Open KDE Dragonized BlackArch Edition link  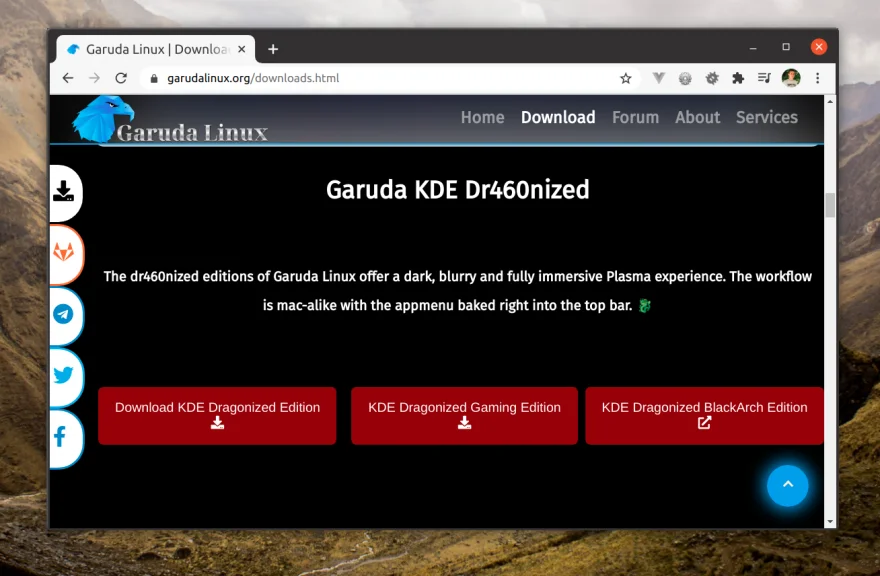click(x=704, y=415)
